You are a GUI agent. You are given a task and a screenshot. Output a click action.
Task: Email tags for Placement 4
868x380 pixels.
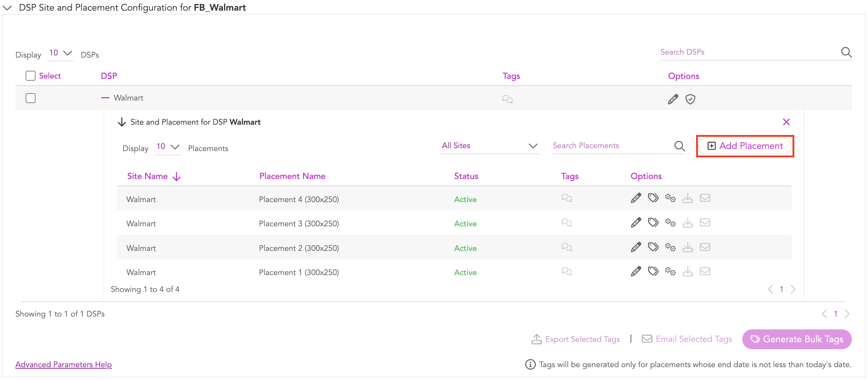[705, 198]
